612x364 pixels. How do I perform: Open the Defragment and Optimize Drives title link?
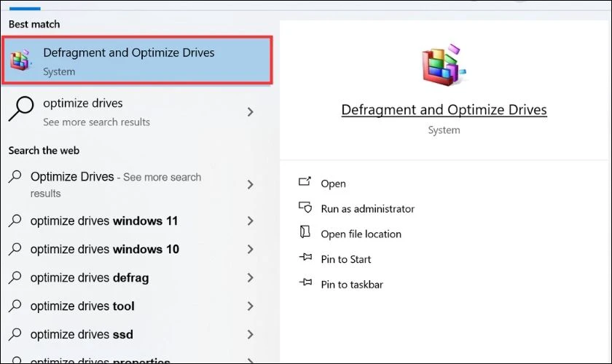(444, 110)
